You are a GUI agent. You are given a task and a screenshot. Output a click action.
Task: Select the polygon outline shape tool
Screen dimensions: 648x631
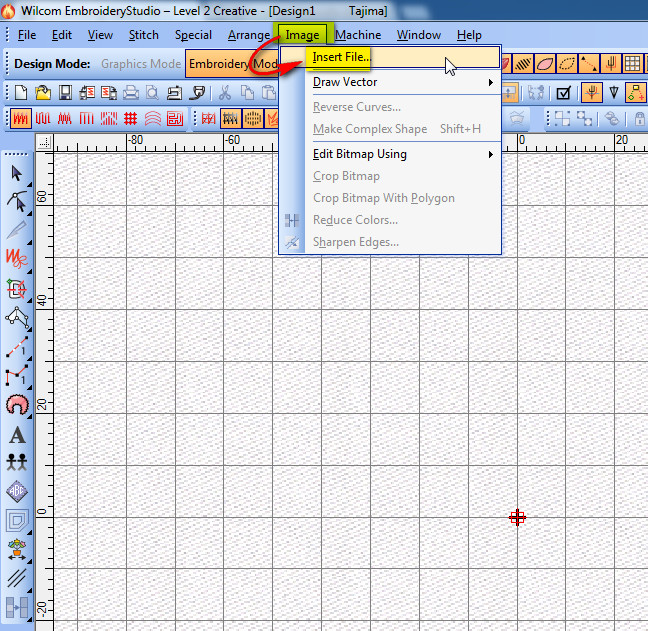[x=17, y=317]
